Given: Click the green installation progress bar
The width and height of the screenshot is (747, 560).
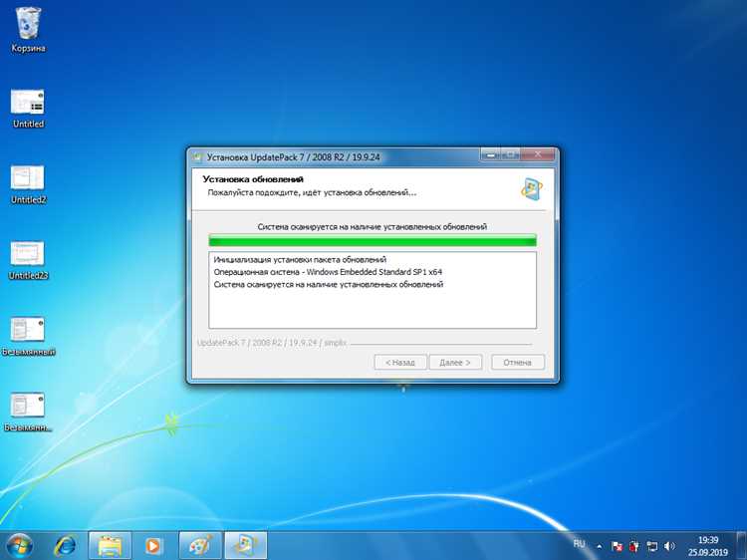Looking at the screenshot, I should (373, 241).
